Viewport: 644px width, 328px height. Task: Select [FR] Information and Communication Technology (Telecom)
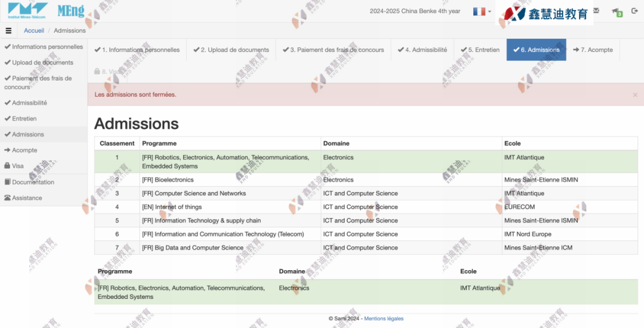[230, 234]
